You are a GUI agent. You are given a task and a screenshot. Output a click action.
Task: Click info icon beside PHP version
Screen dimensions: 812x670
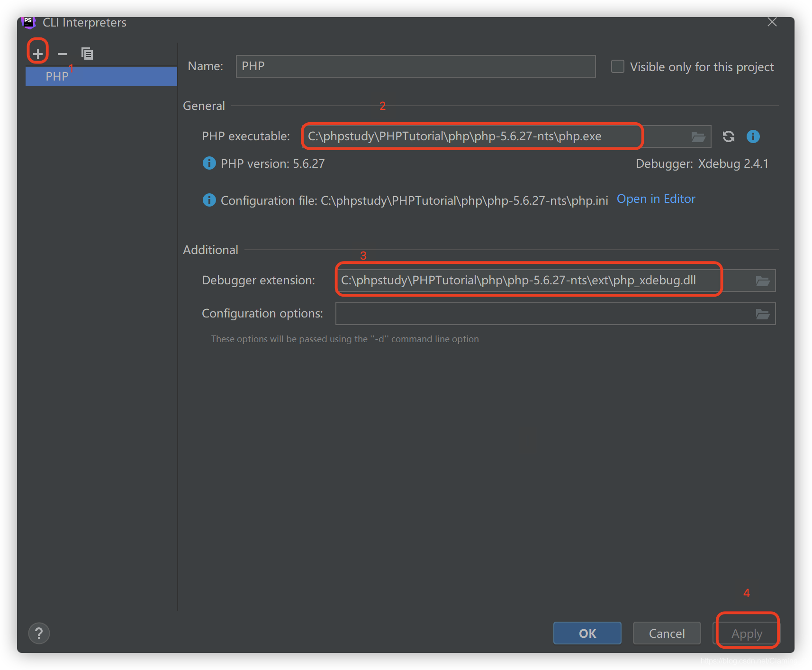(209, 163)
